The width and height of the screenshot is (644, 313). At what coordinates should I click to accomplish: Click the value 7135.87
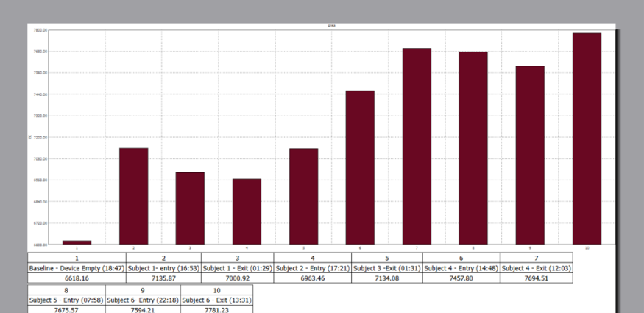point(164,278)
